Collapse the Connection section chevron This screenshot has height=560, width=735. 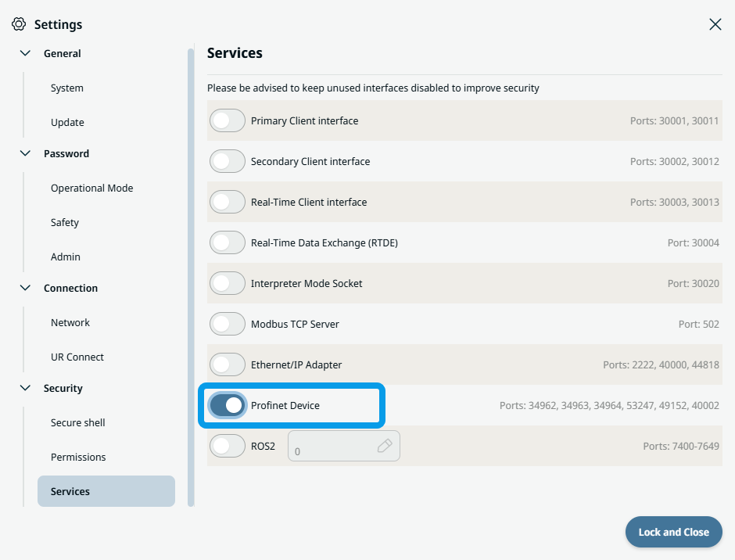[26, 289]
